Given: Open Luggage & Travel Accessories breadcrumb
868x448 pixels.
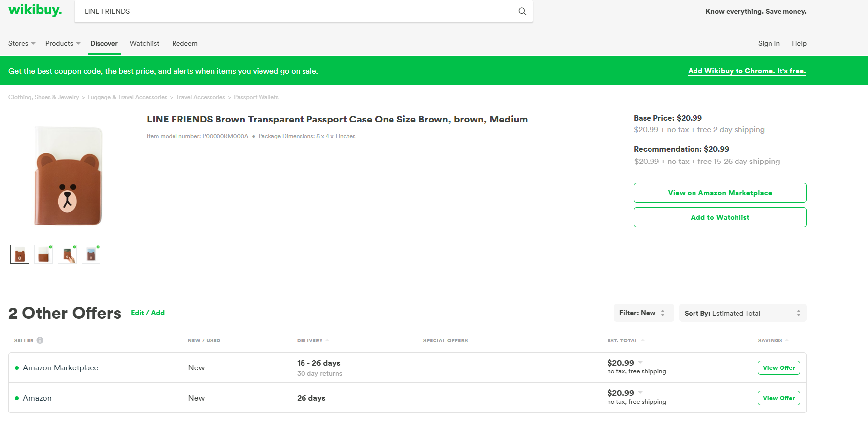Looking at the screenshot, I should point(128,97).
